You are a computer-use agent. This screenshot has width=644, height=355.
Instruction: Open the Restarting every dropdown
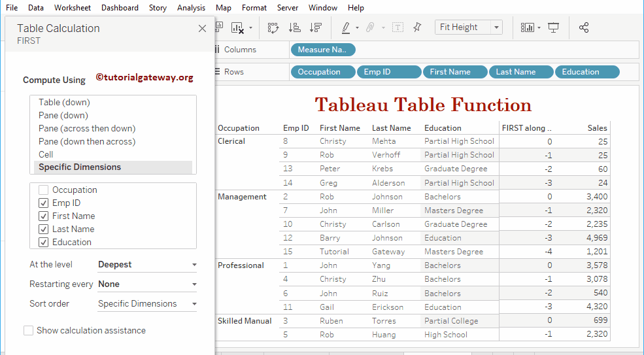pos(147,284)
